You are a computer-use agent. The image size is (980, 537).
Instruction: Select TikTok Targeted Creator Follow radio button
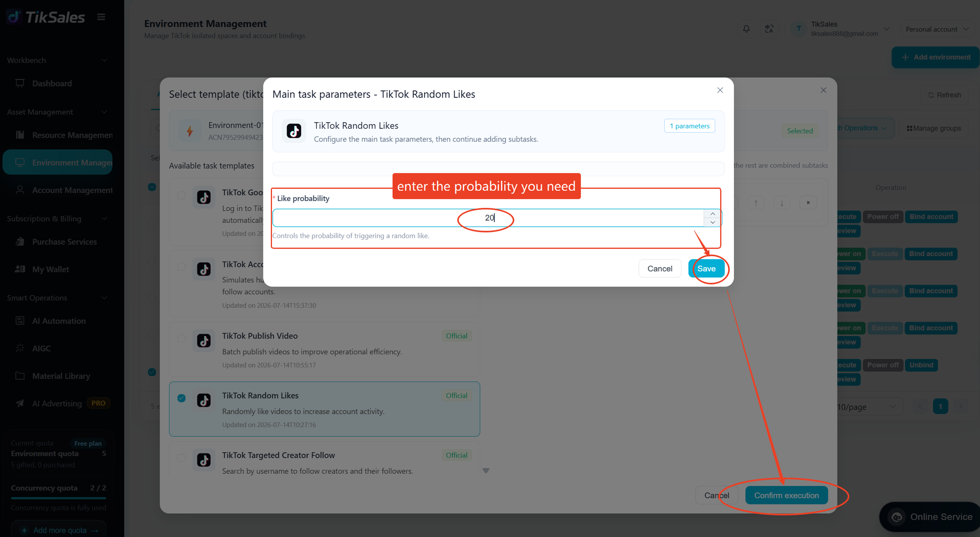[181, 458]
